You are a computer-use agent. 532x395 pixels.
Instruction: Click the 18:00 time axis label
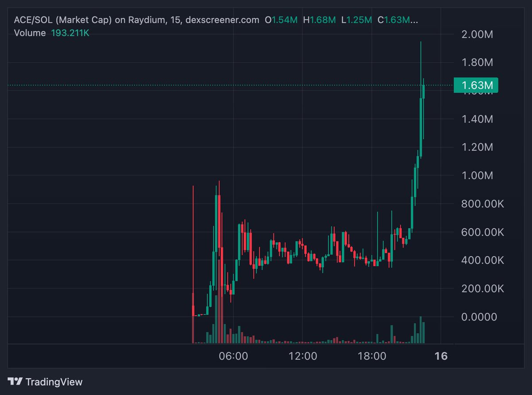pyautogui.click(x=372, y=356)
